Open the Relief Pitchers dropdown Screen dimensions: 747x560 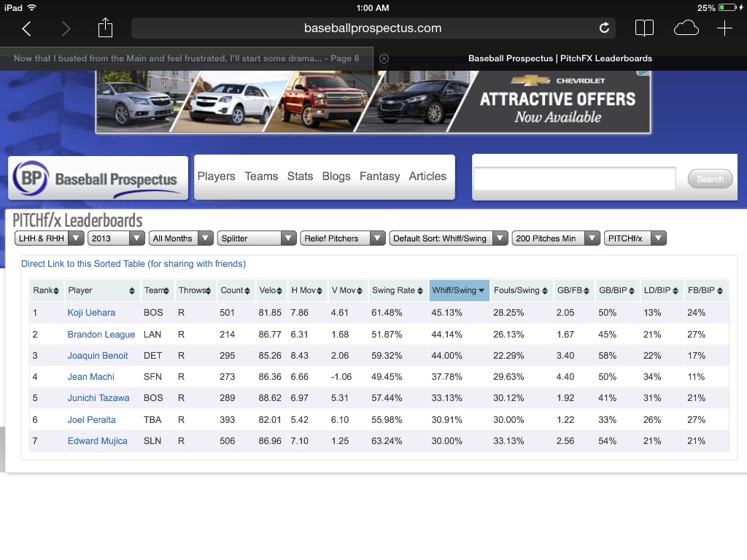(343, 238)
